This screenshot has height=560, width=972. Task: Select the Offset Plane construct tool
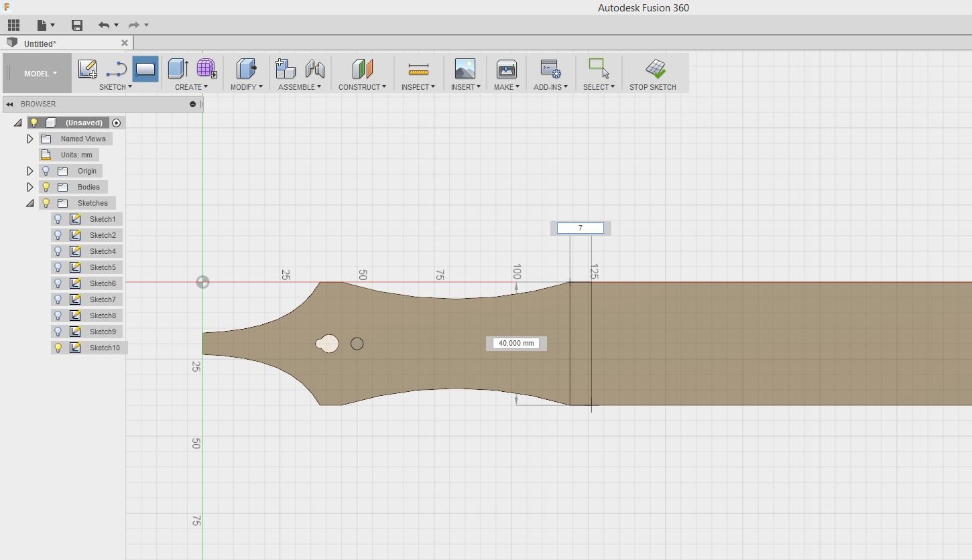(362, 69)
